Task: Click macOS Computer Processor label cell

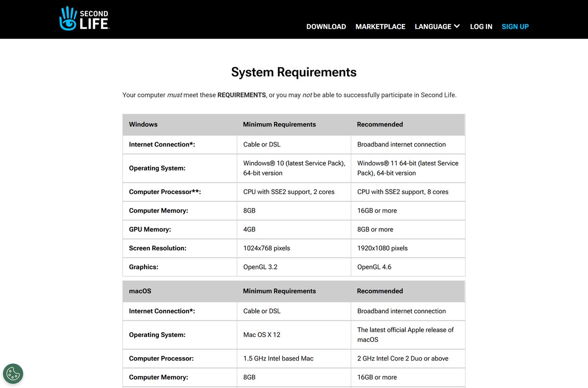Action: (180, 359)
